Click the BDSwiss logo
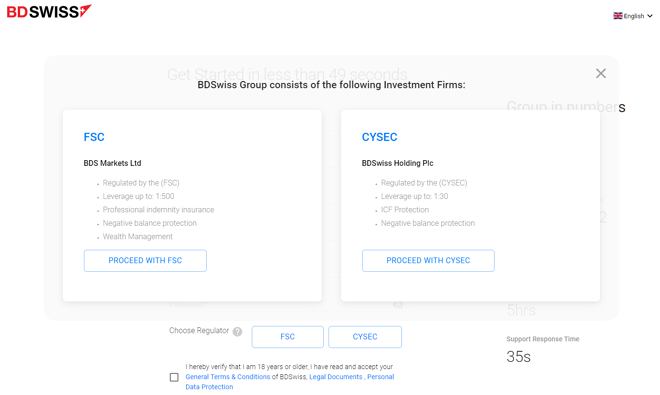The height and width of the screenshot is (395, 660). [49, 11]
